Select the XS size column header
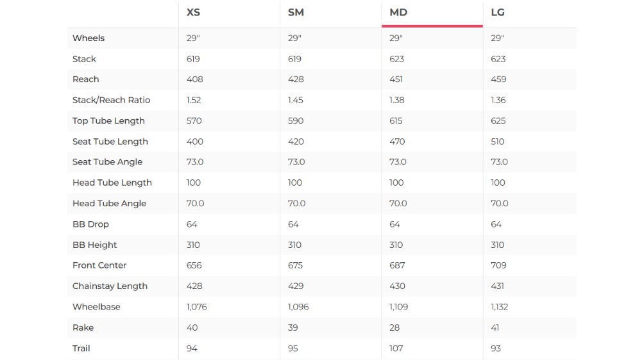Viewport: 644px width, 362px height. tap(193, 13)
